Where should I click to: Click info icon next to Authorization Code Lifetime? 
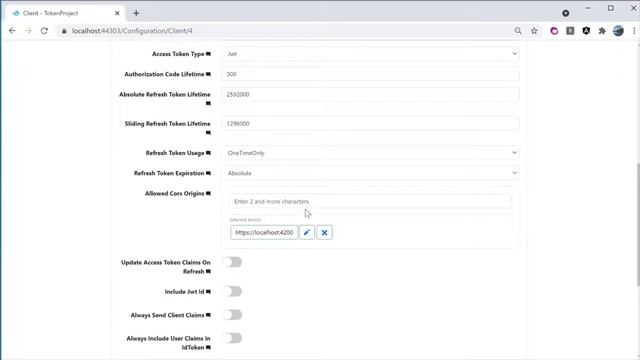coord(208,74)
